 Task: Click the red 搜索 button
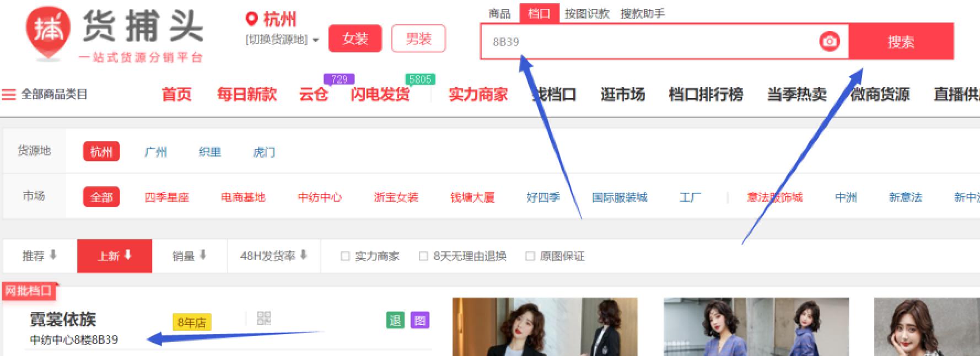(901, 41)
